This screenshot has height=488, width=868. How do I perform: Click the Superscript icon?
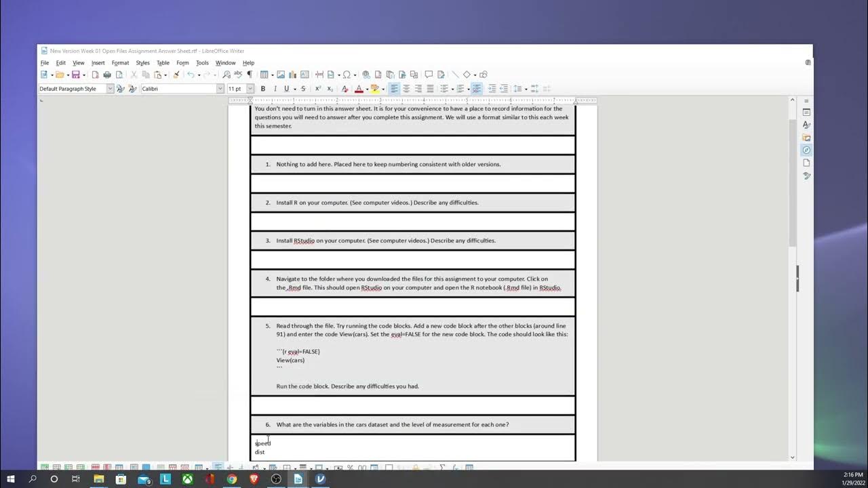[318, 89]
